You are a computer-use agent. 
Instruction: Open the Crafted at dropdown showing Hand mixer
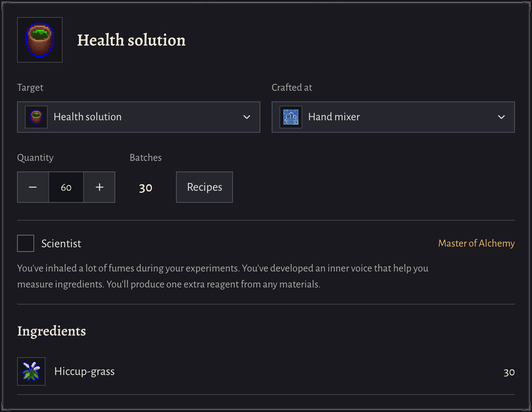[x=393, y=117]
